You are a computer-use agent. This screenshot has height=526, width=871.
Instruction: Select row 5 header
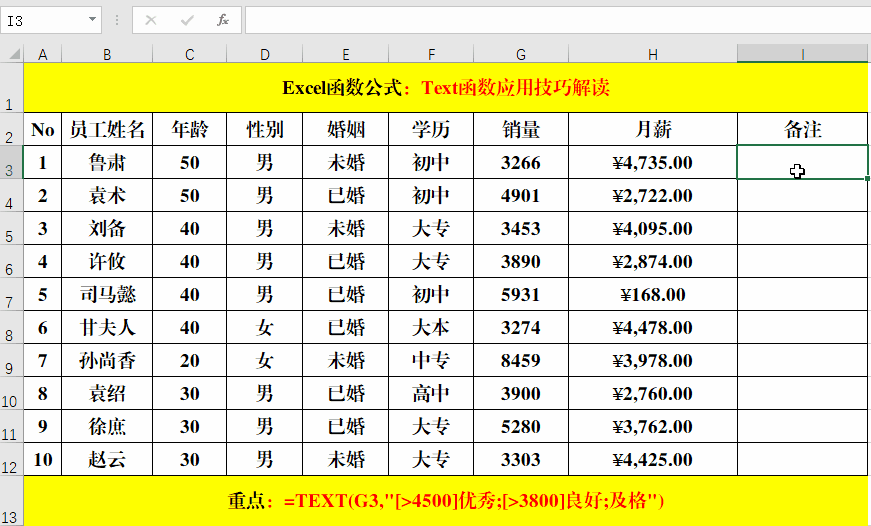[x=10, y=228]
